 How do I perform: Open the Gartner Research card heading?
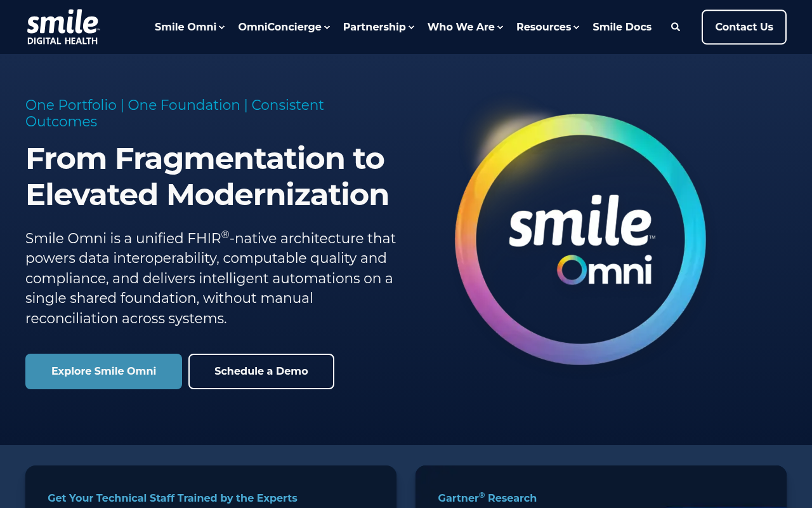tap(487, 498)
